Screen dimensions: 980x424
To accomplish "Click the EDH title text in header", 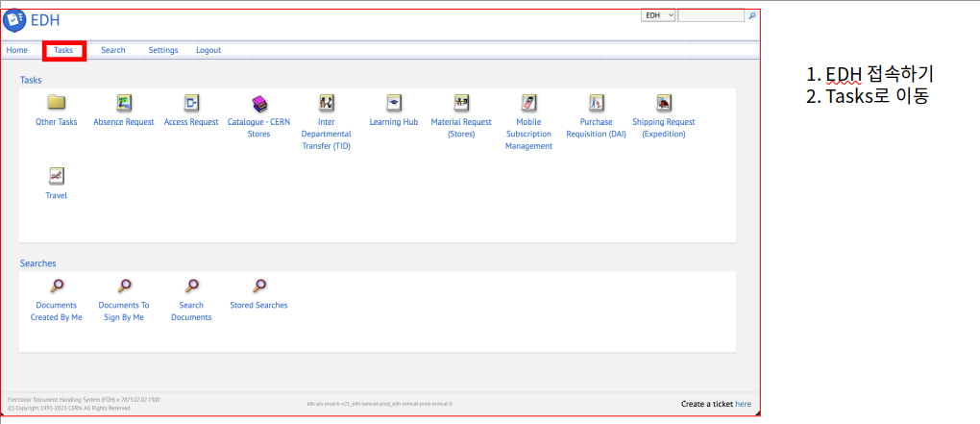I will (x=45, y=20).
